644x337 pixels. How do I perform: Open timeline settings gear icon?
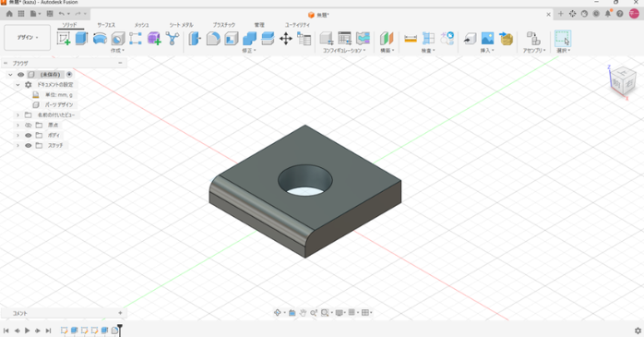click(x=638, y=331)
